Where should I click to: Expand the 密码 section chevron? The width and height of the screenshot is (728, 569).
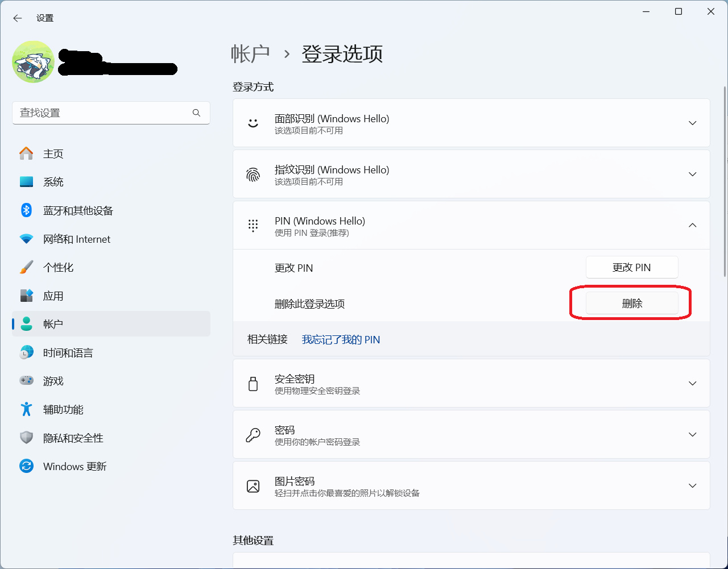(x=693, y=434)
